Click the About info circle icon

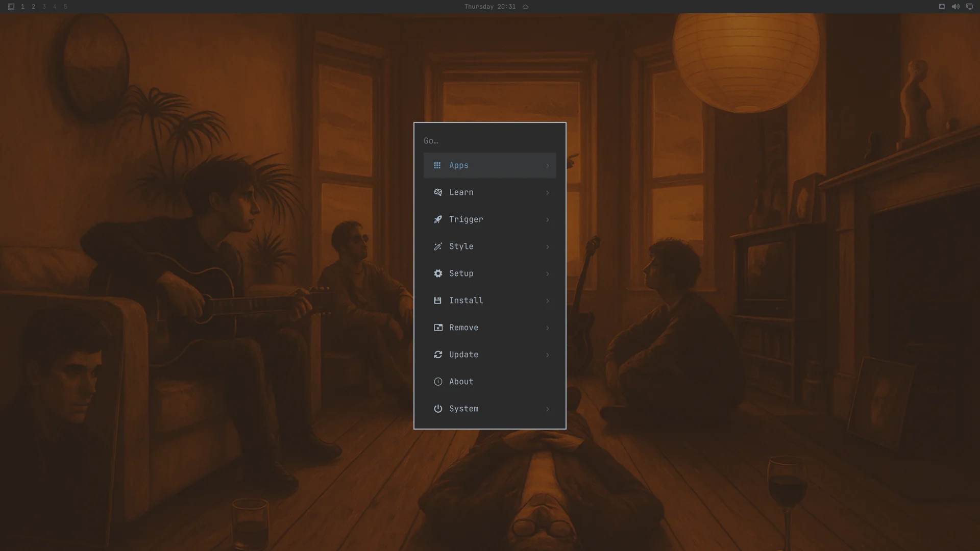tap(438, 382)
